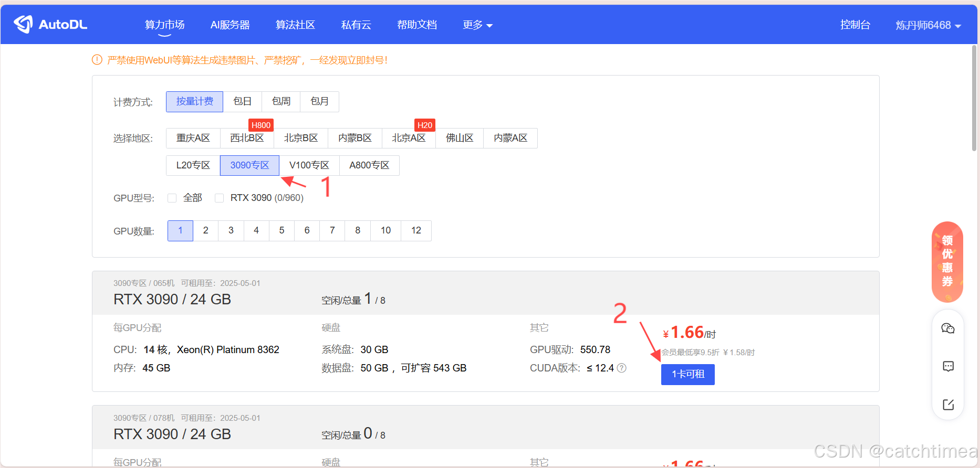This screenshot has width=980, height=468.
Task: Select the 佛山区 region
Action: click(460, 138)
